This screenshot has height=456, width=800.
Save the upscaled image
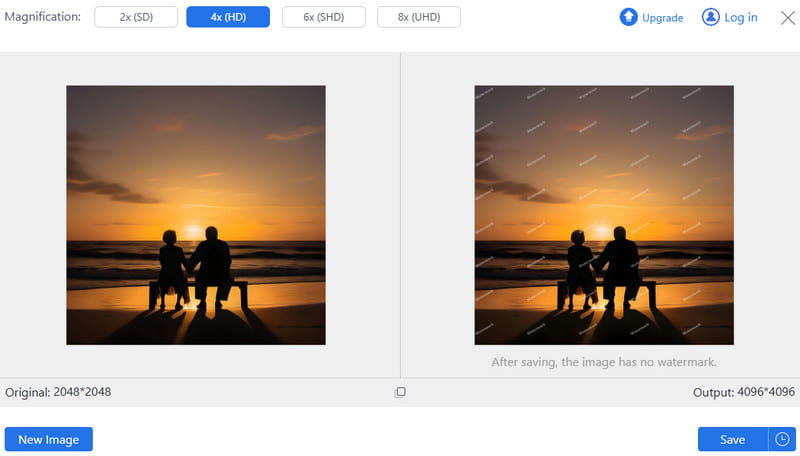coord(733,439)
